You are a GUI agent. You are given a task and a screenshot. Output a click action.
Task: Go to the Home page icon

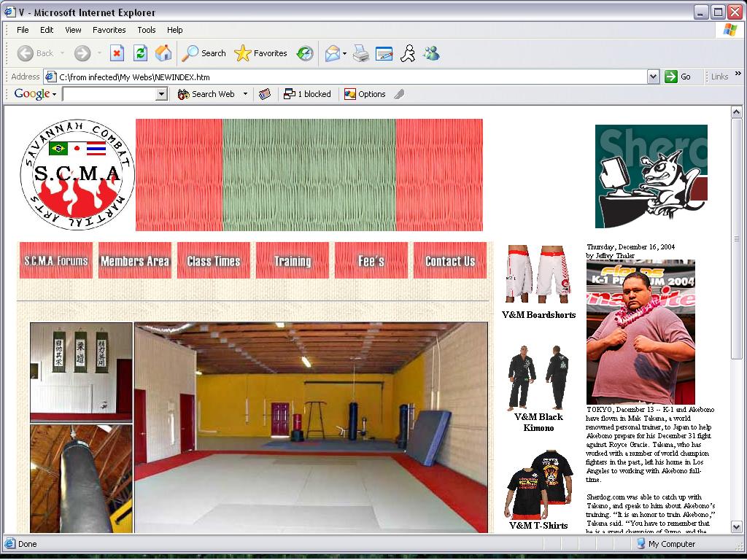click(163, 53)
